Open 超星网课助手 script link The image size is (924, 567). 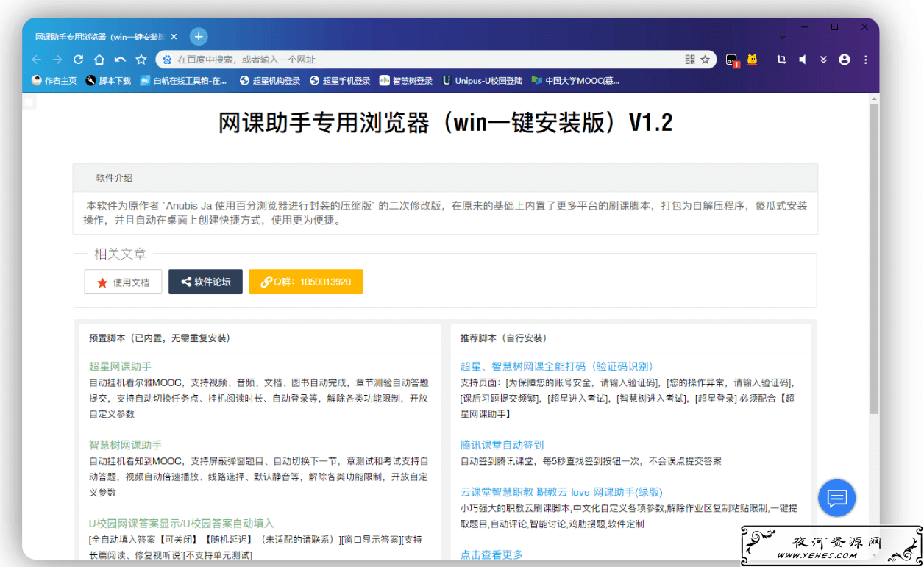point(120,366)
